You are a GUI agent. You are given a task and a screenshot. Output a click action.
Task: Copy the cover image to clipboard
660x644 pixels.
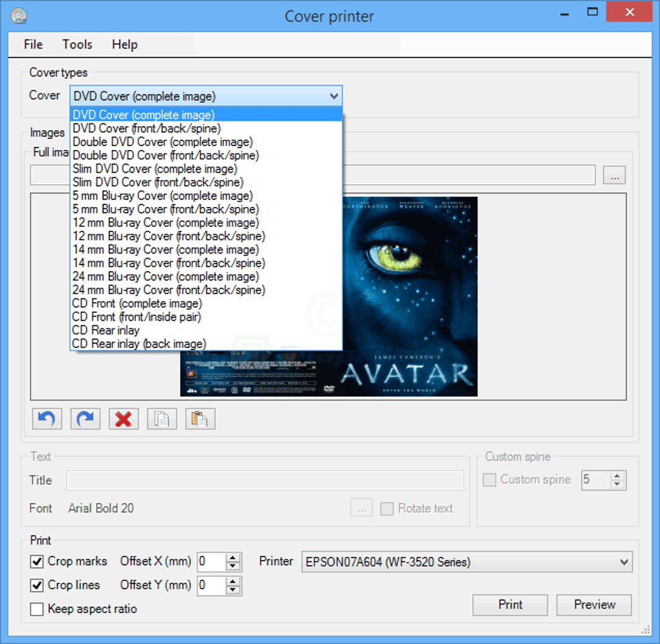click(x=161, y=418)
